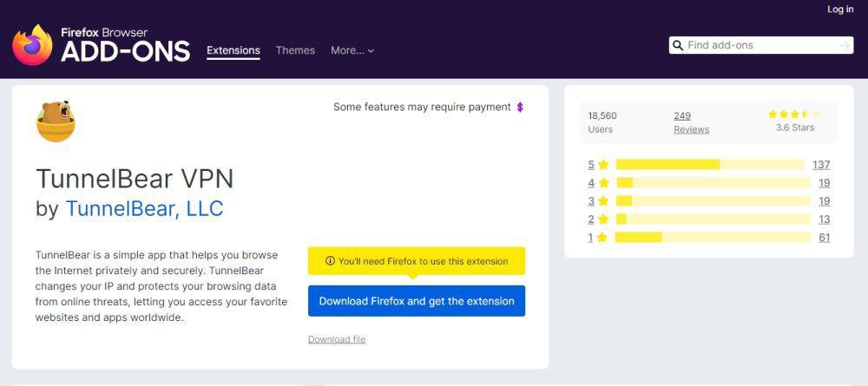Viewport: 868px width, 386px height.
Task: Open the Extensions tab
Action: click(x=233, y=50)
